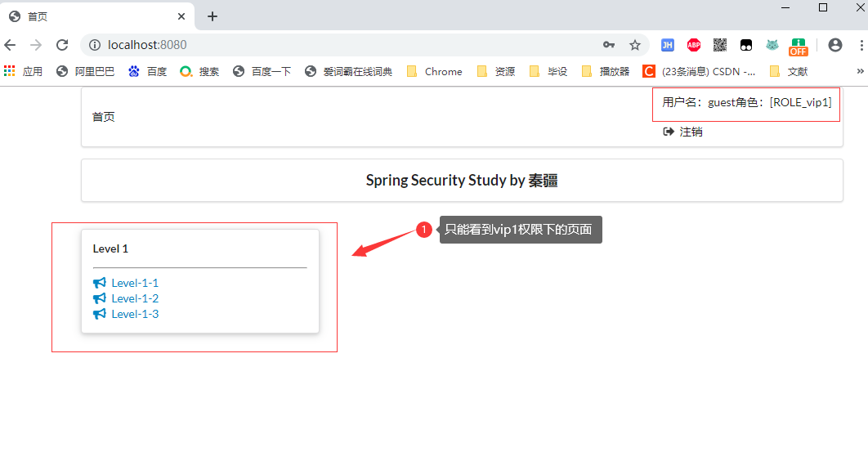Open the 搜索 bookmark
This screenshot has height=452, width=868.
pyautogui.click(x=199, y=71)
